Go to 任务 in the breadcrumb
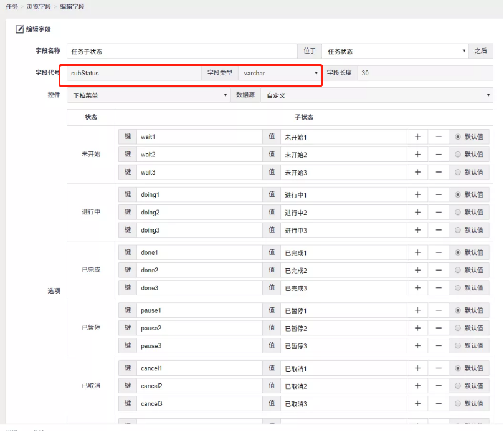 (11, 6)
